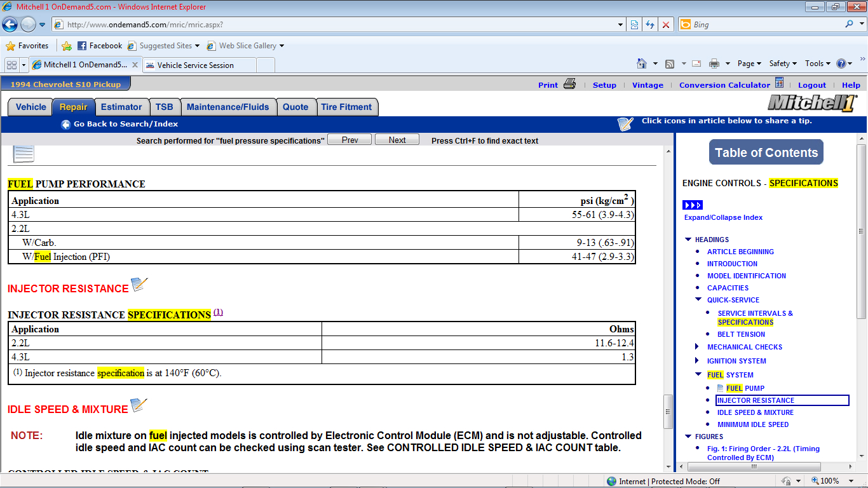Open the Quick Tabs grid icon
The width and height of the screenshot is (868, 488).
click(x=12, y=65)
